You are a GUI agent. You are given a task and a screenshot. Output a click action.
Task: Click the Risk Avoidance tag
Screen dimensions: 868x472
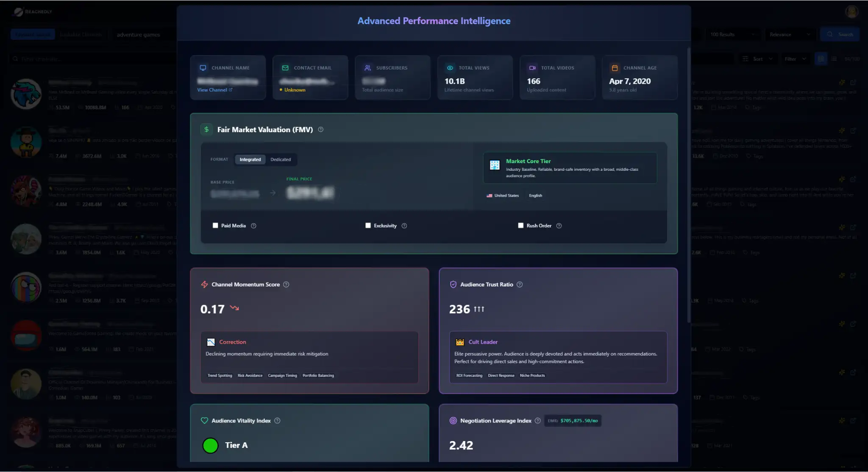click(x=250, y=375)
